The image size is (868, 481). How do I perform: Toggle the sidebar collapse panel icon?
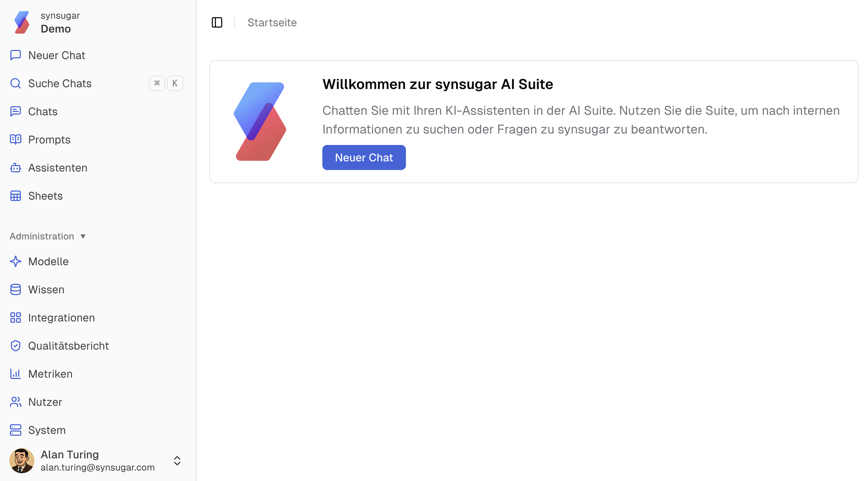[217, 22]
